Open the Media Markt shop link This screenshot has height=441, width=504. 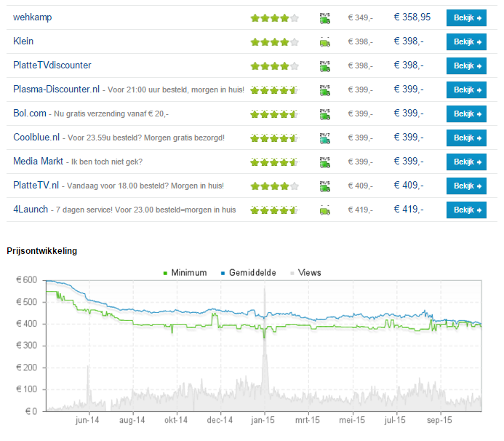[38, 161]
